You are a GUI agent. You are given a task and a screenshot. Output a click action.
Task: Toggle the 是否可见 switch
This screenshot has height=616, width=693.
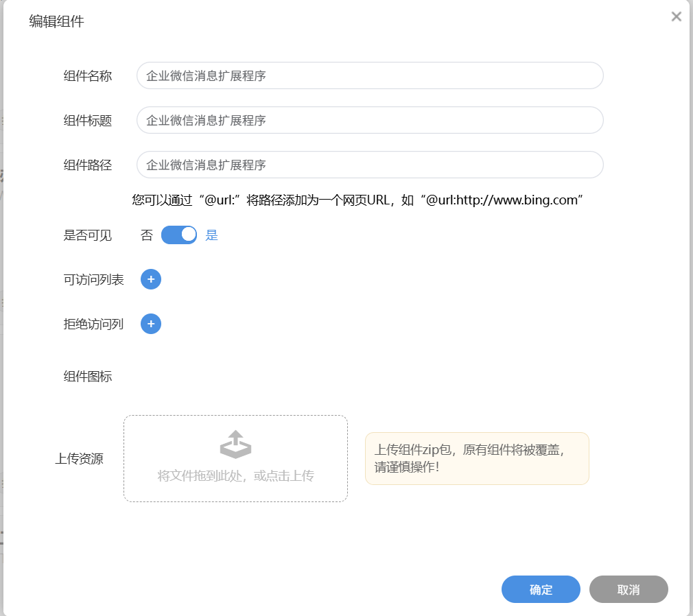click(179, 235)
